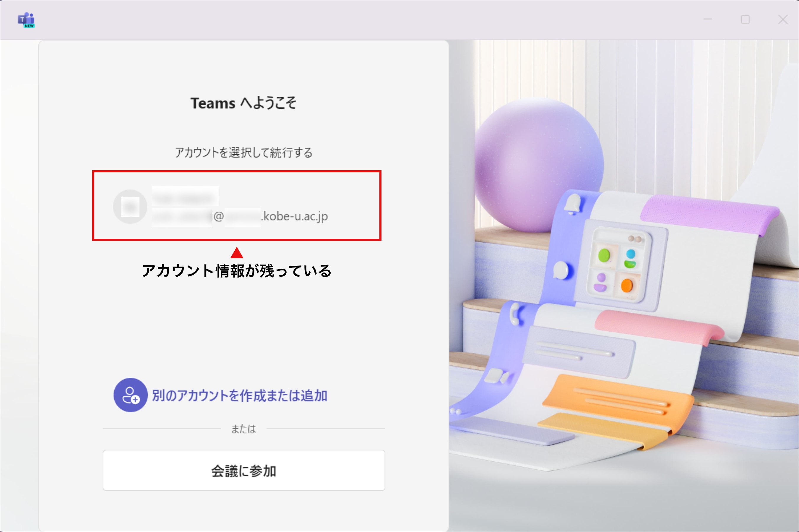This screenshot has height=532, width=799.
Task: Open 別のアカウントを作成または追加 link
Action: (239, 396)
